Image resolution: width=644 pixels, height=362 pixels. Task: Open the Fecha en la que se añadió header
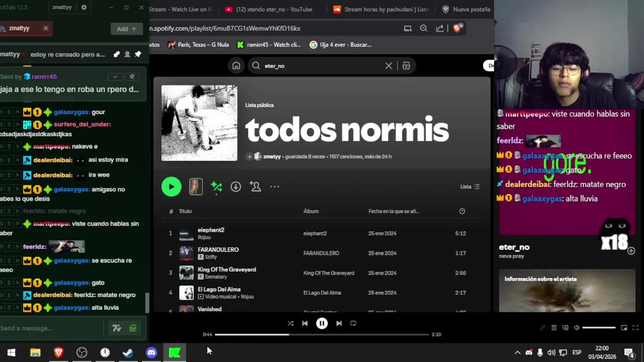point(393,211)
